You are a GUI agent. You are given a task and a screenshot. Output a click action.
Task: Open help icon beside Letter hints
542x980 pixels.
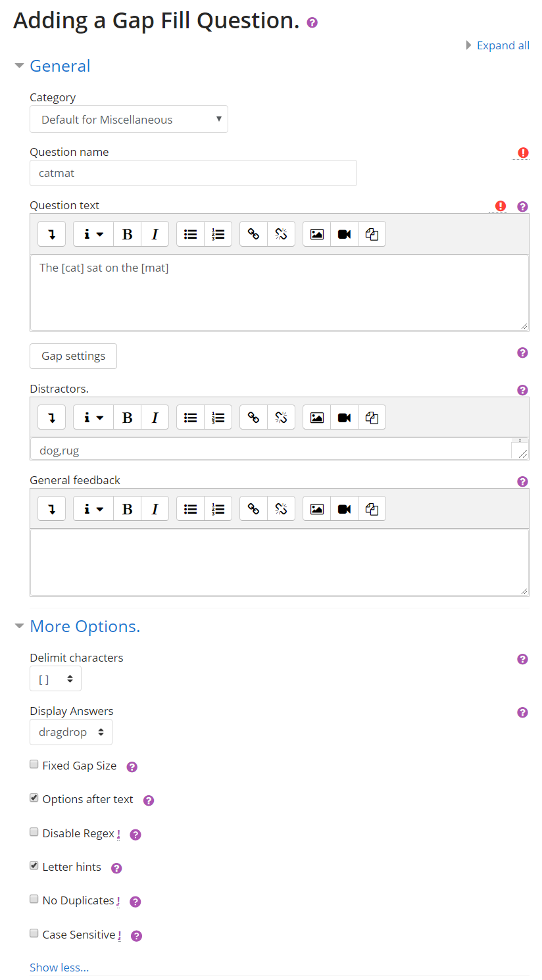coord(116,868)
